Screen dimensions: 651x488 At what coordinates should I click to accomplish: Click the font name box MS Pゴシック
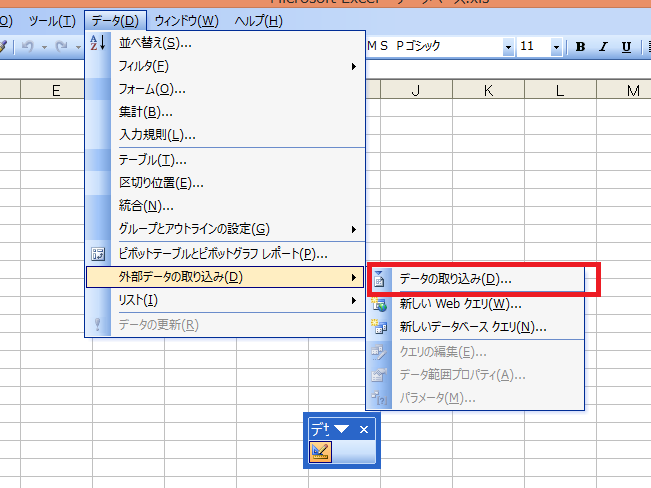(434, 47)
